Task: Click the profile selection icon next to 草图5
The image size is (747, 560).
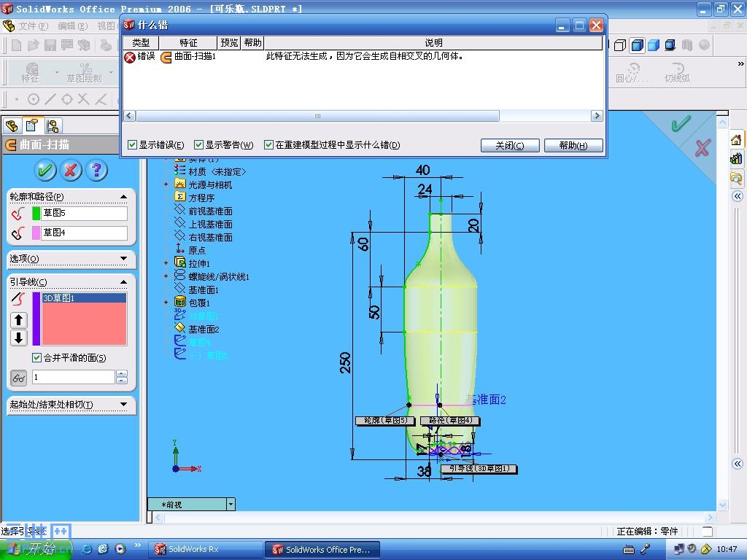Action: (18, 214)
